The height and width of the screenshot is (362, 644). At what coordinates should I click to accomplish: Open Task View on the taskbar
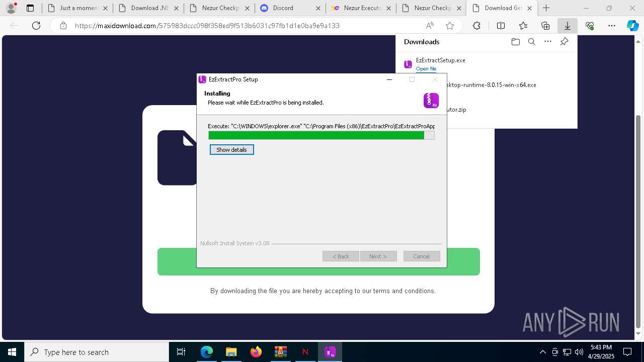[x=181, y=352]
